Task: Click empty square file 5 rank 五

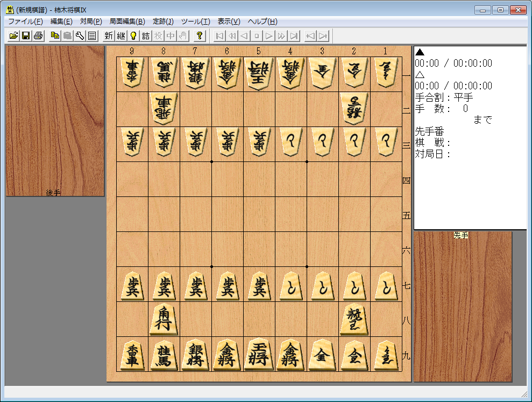Action: click(x=259, y=214)
